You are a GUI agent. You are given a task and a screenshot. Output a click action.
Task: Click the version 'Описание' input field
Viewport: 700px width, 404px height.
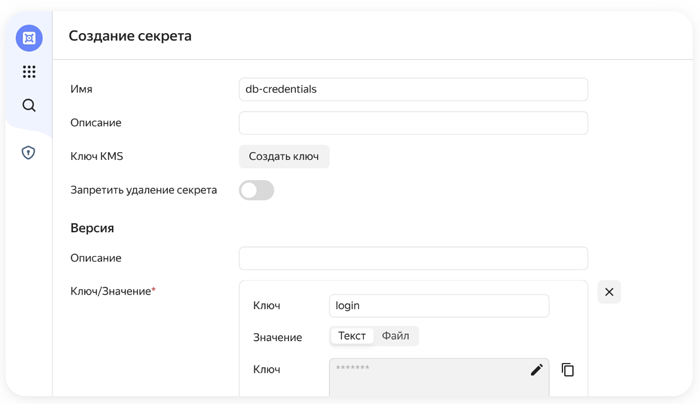(x=413, y=258)
